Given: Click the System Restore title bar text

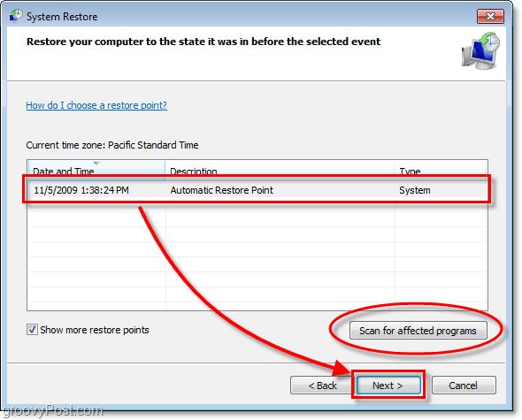Looking at the screenshot, I should point(62,17).
